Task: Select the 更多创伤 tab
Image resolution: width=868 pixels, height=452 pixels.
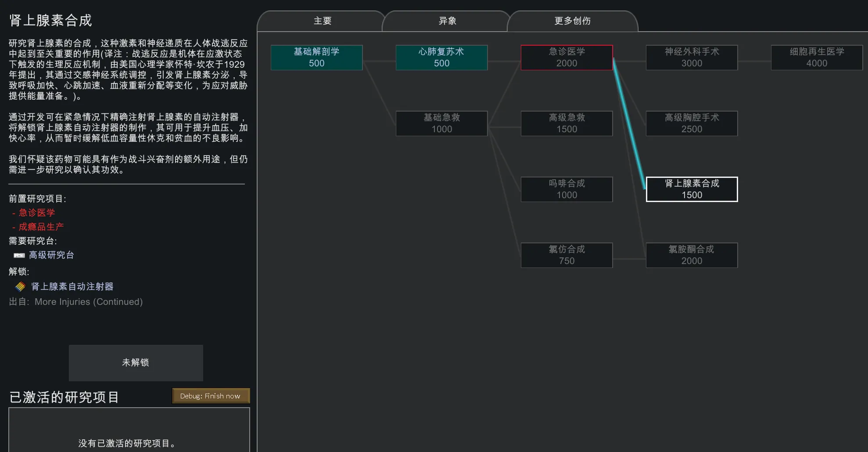Action: [x=572, y=21]
